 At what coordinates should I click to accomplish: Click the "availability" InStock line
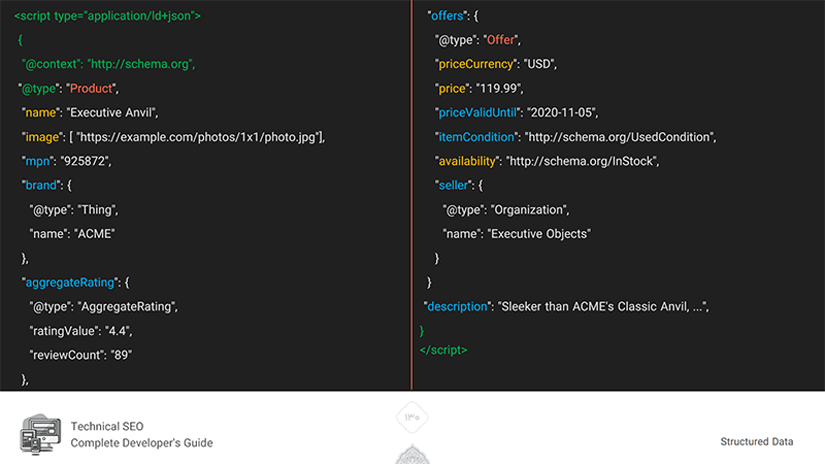coord(547,162)
